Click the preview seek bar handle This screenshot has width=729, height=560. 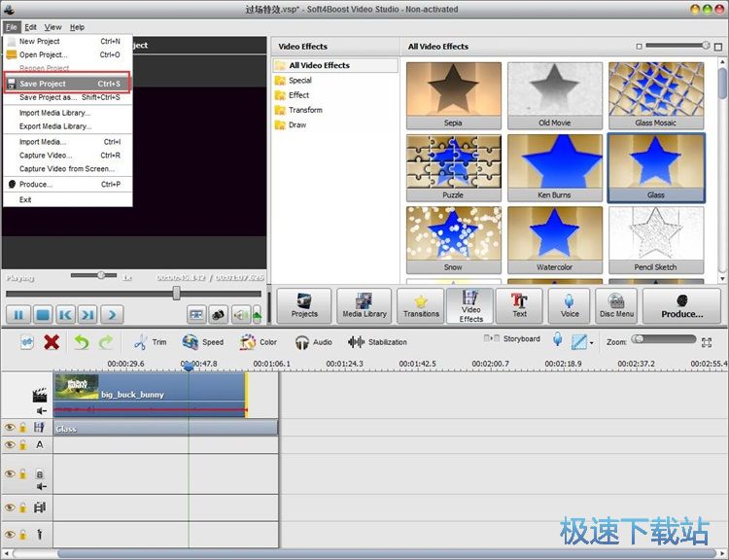pyautogui.click(x=176, y=293)
